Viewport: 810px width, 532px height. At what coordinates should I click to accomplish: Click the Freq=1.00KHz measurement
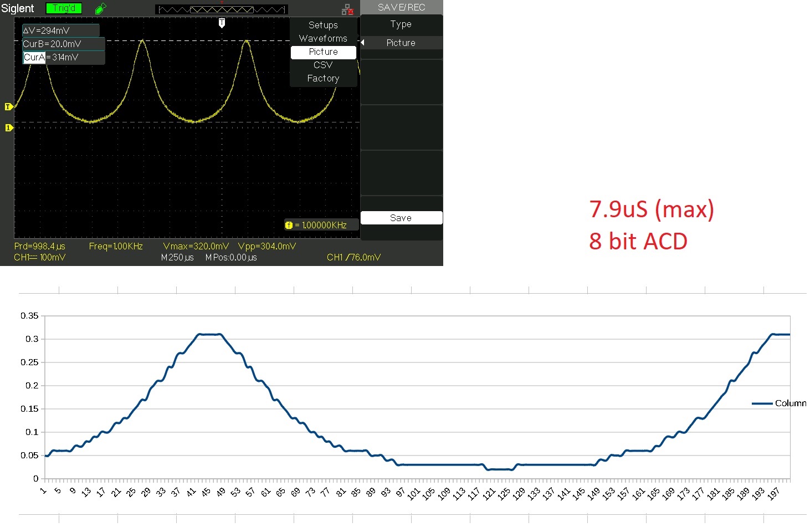pos(116,246)
